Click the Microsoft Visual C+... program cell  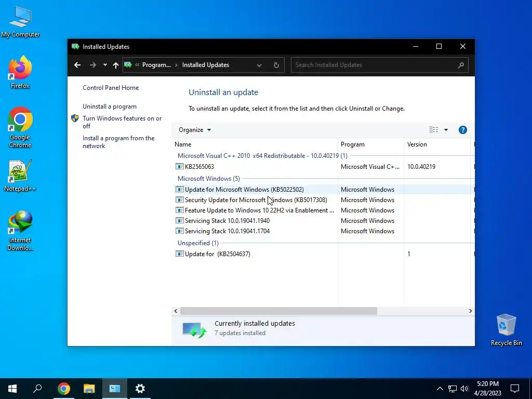370,167
